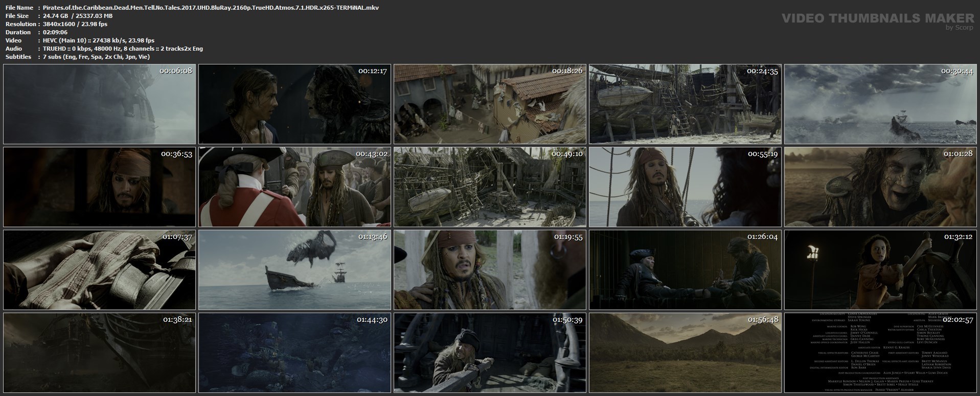Image resolution: width=980 pixels, height=396 pixels.
Task: Select the thumbnail stamped 01:19:55
Action: pyautogui.click(x=490, y=270)
